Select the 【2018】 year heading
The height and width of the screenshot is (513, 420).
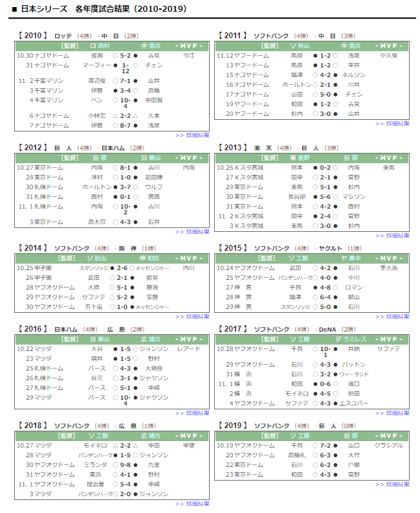pos(33,426)
